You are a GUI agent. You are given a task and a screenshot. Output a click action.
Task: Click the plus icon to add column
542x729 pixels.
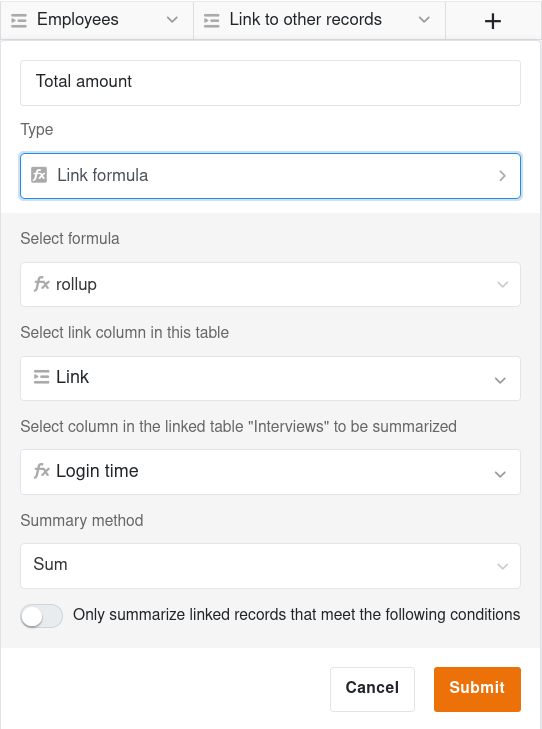[493, 21]
